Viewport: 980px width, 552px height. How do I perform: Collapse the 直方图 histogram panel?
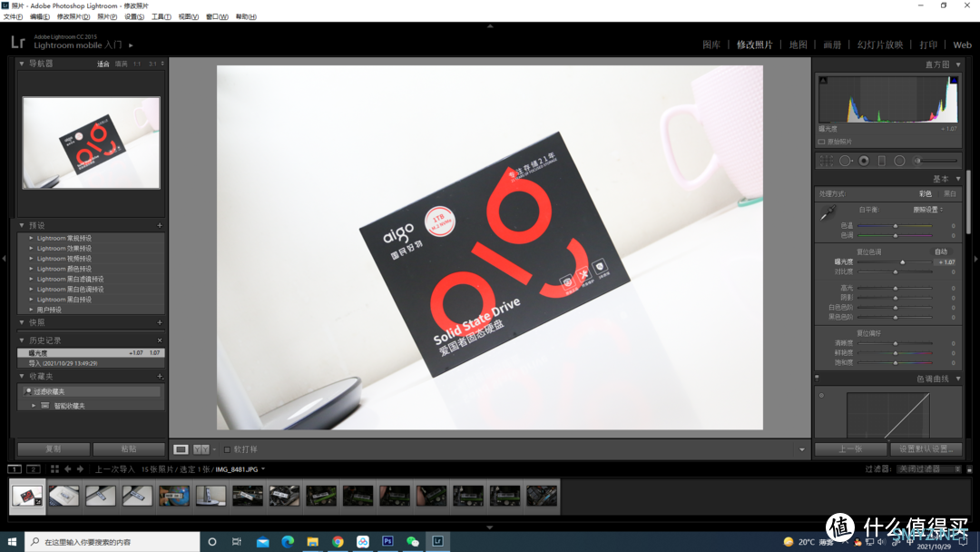click(959, 64)
